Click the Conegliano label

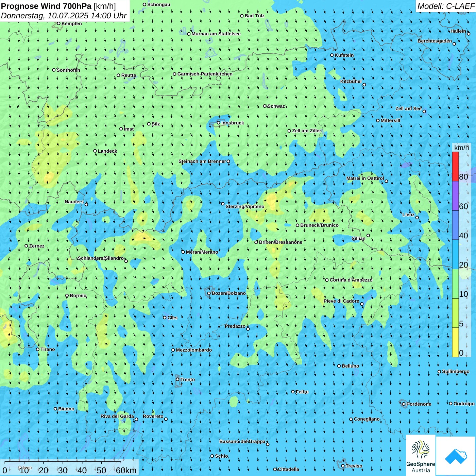(367, 419)
